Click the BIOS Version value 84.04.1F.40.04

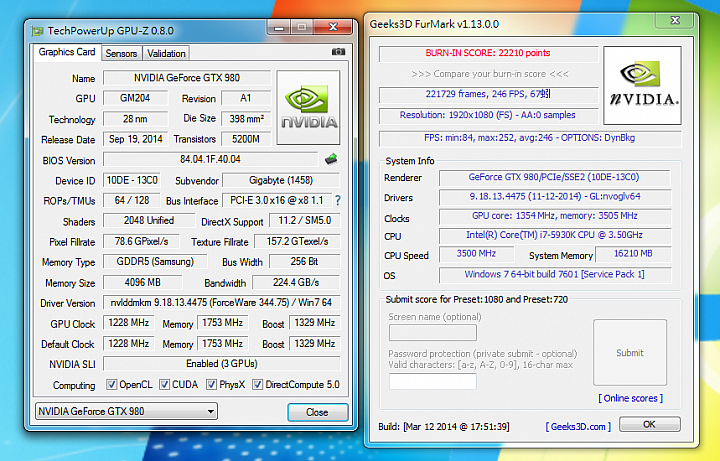coord(210,159)
